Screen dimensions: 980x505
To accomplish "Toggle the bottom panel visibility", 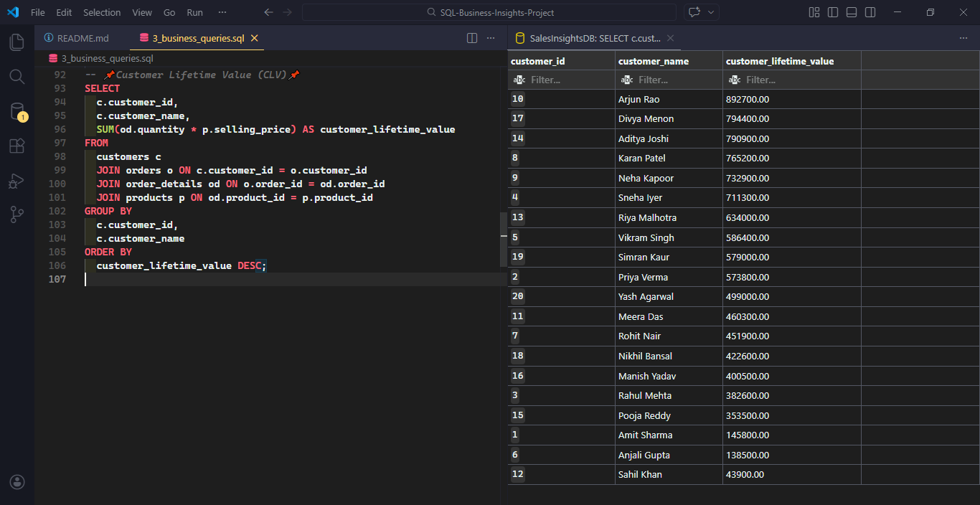I will click(x=852, y=12).
